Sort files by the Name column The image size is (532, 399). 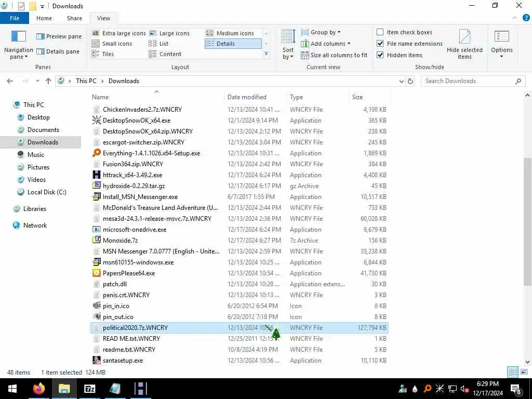156,97
